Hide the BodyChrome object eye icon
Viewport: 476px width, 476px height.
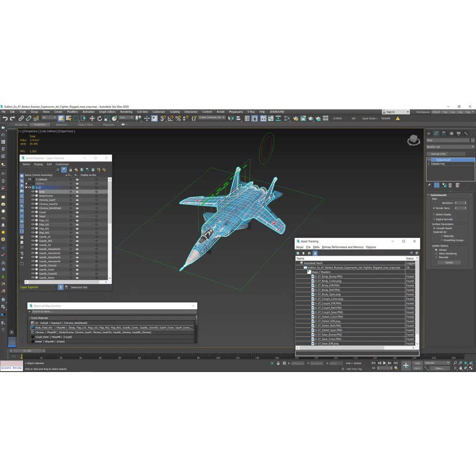click(x=33, y=196)
